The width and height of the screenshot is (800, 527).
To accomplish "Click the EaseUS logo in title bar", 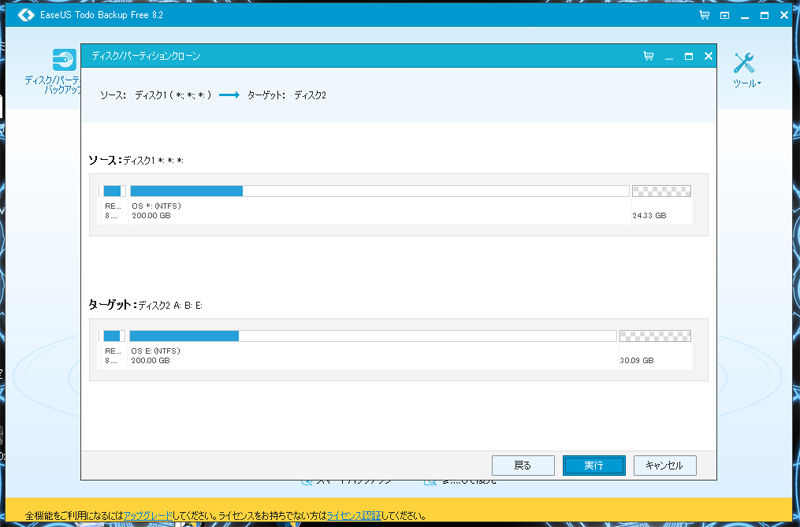I will [26, 15].
